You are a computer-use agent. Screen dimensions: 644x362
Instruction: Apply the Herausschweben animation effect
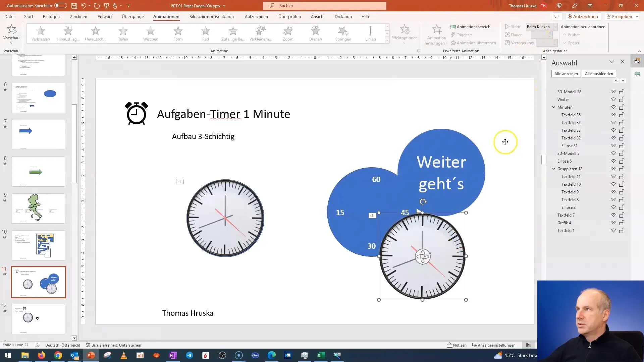[96, 34]
